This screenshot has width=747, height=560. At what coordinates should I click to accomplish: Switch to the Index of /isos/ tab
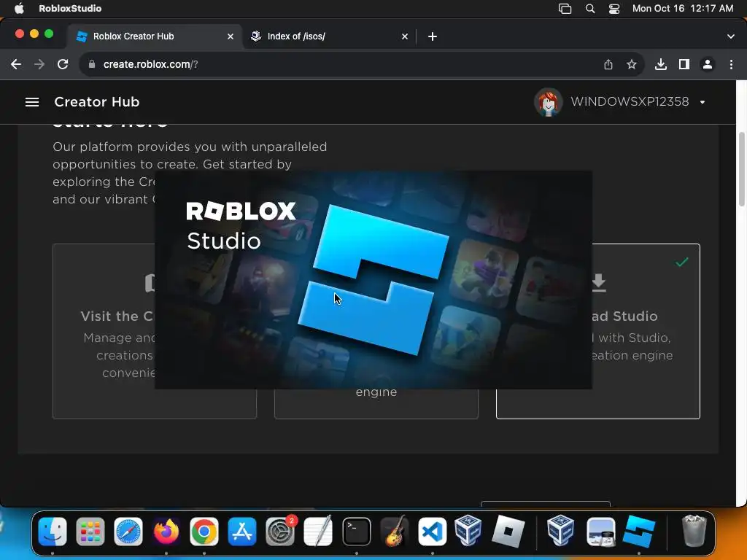pos(329,36)
